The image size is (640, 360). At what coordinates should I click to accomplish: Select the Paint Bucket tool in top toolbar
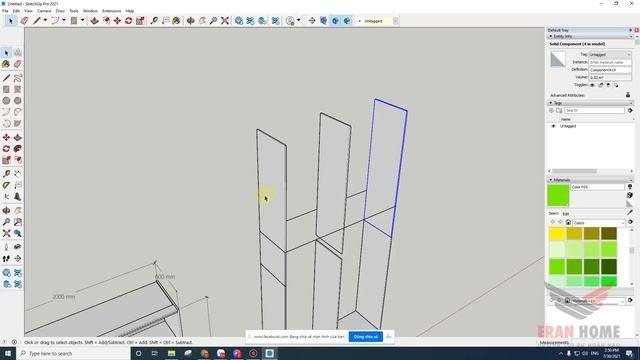tap(176, 20)
